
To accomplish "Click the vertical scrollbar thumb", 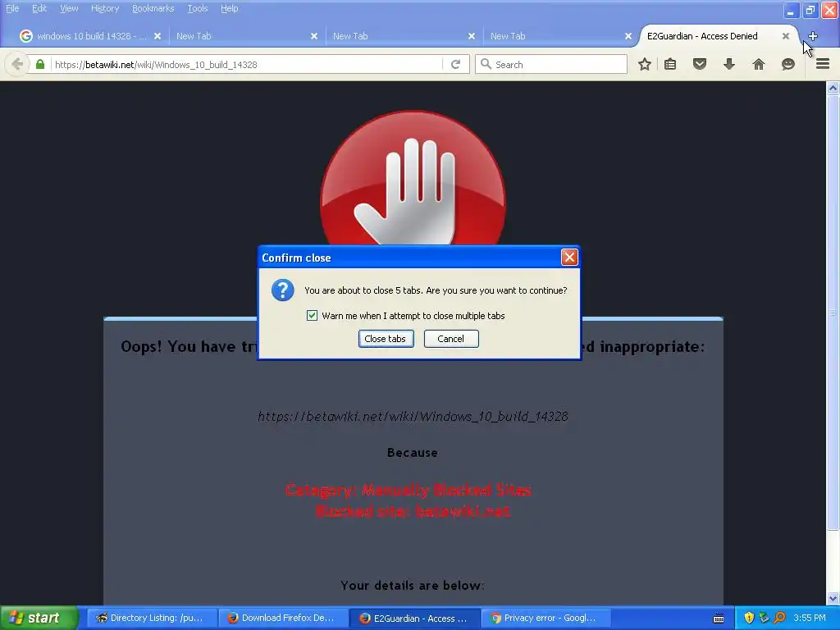I will [833, 312].
